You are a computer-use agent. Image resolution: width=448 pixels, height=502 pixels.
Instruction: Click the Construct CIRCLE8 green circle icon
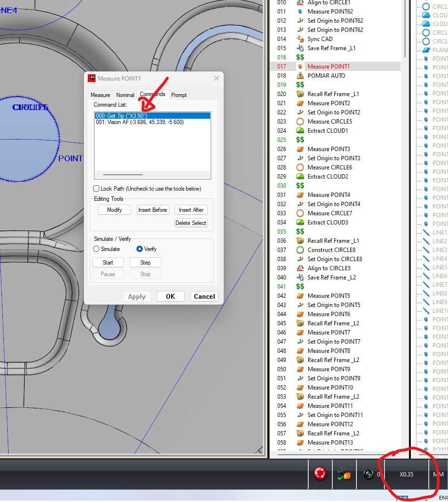(x=300, y=250)
